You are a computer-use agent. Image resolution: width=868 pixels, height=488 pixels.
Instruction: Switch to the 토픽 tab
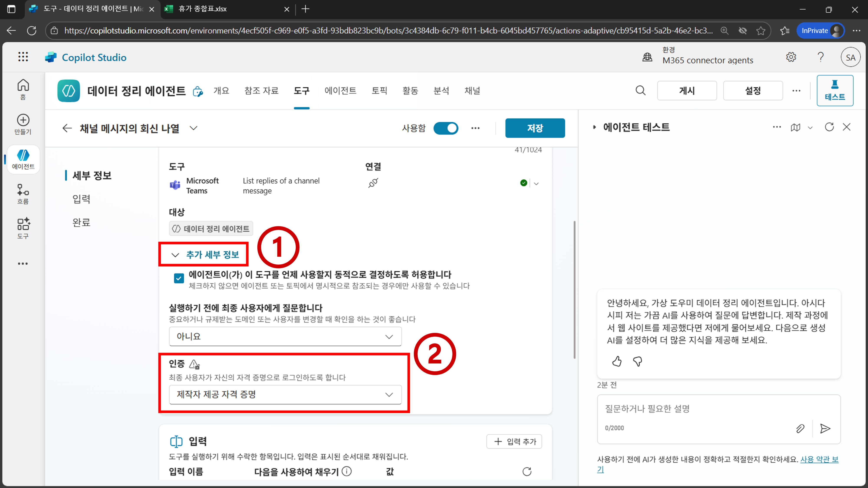coord(379,91)
